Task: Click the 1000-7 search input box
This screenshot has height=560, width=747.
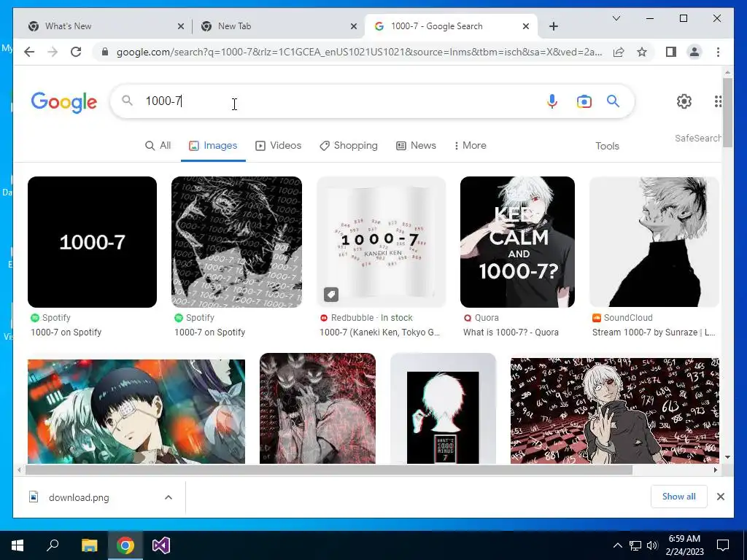Action: 333,101
